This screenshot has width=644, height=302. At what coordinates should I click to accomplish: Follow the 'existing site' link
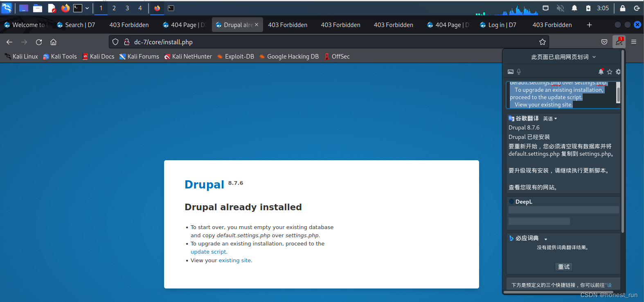pyautogui.click(x=235, y=261)
